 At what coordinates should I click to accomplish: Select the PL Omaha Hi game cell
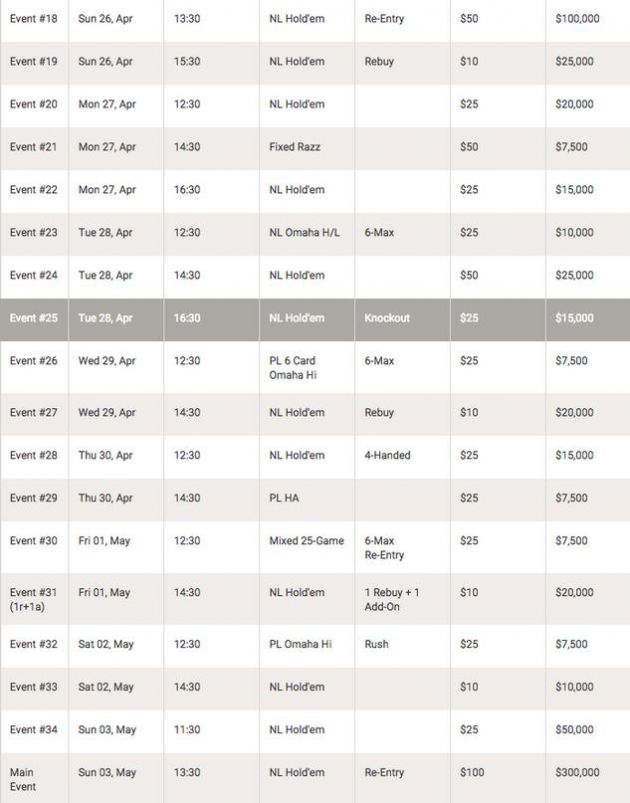300,644
